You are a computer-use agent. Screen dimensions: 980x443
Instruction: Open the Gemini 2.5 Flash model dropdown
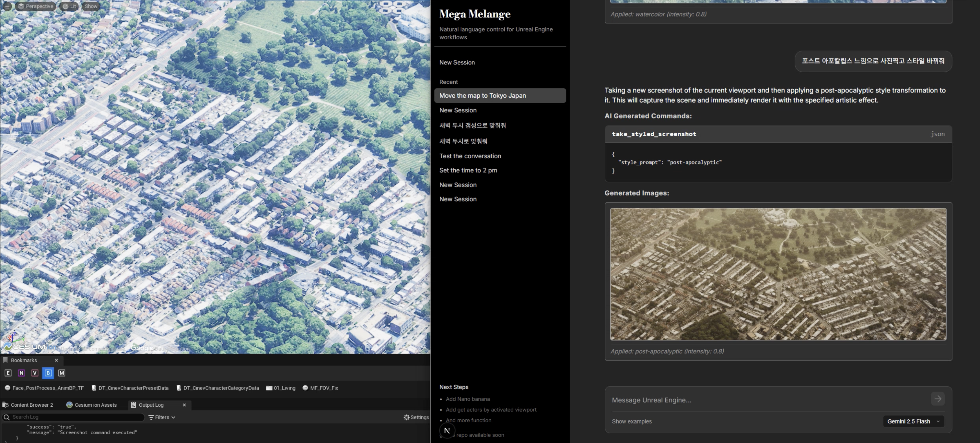click(913, 421)
